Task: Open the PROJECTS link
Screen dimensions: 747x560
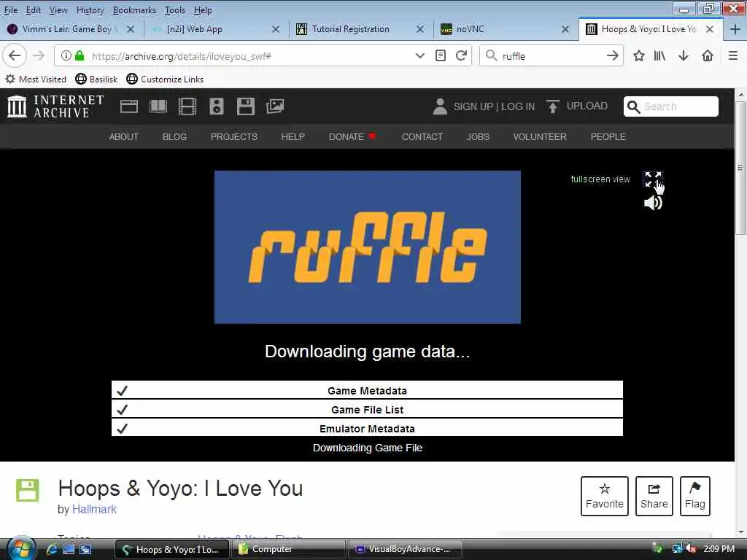Action: tap(234, 136)
